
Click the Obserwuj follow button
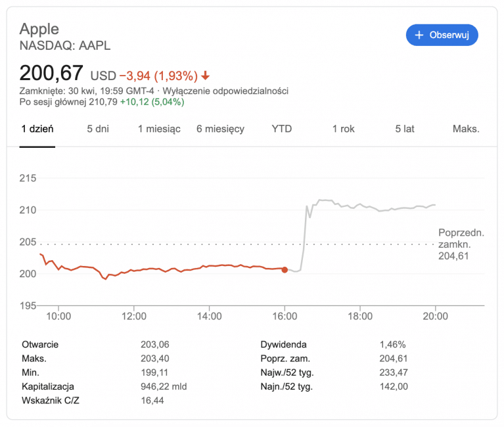(x=442, y=35)
